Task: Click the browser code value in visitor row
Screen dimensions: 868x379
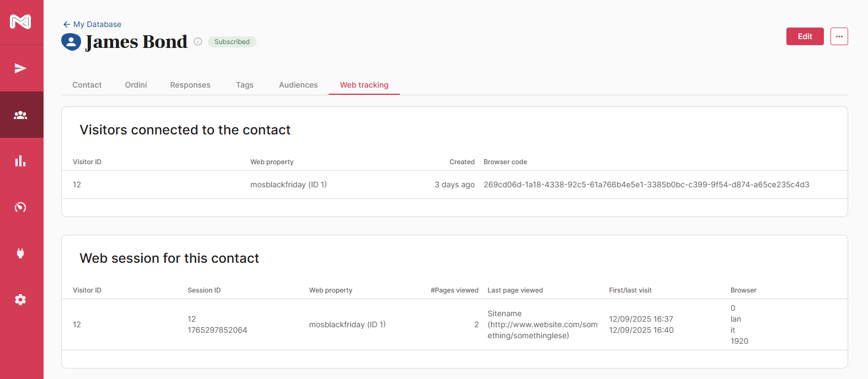Action: (x=646, y=185)
